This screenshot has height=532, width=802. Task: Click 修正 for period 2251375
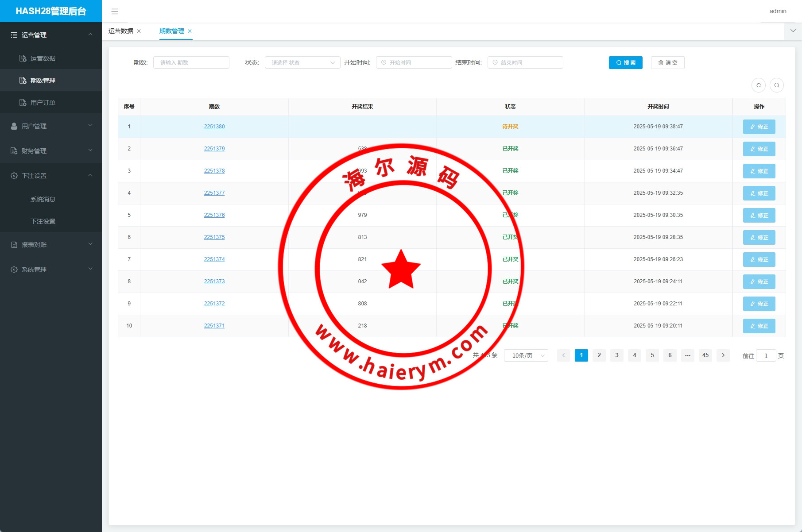[759, 237]
